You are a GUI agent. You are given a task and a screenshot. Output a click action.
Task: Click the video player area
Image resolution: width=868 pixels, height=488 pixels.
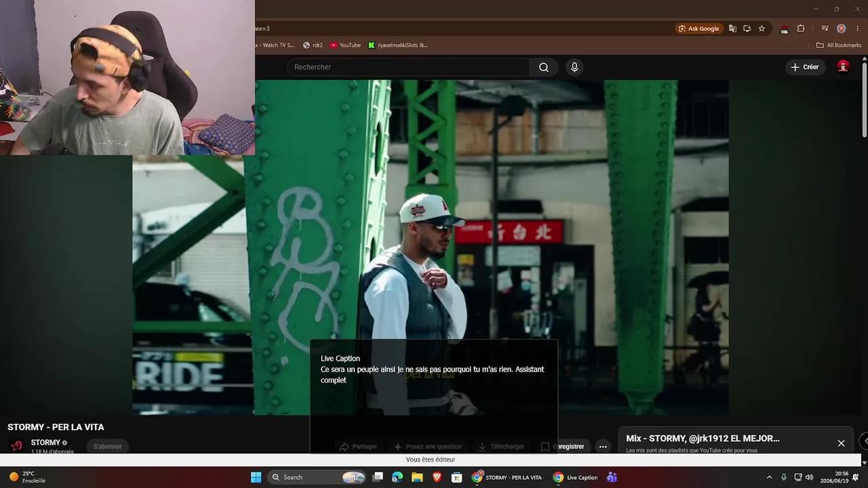click(x=430, y=247)
